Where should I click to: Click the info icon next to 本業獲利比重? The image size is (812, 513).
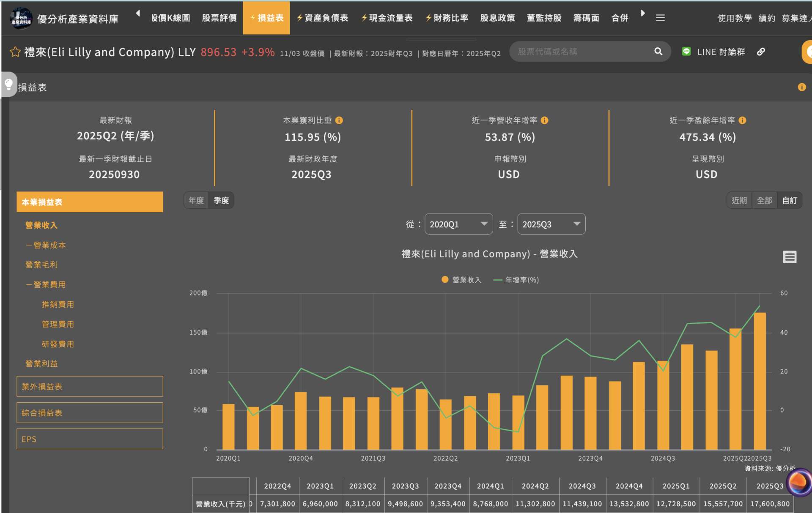click(x=339, y=120)
